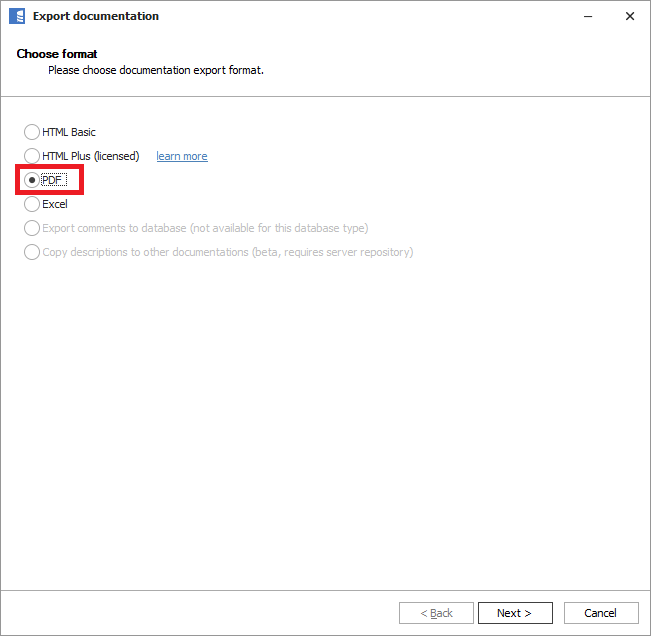Click the "Choose format" heading
651x636 pixels.
point(57,54)
